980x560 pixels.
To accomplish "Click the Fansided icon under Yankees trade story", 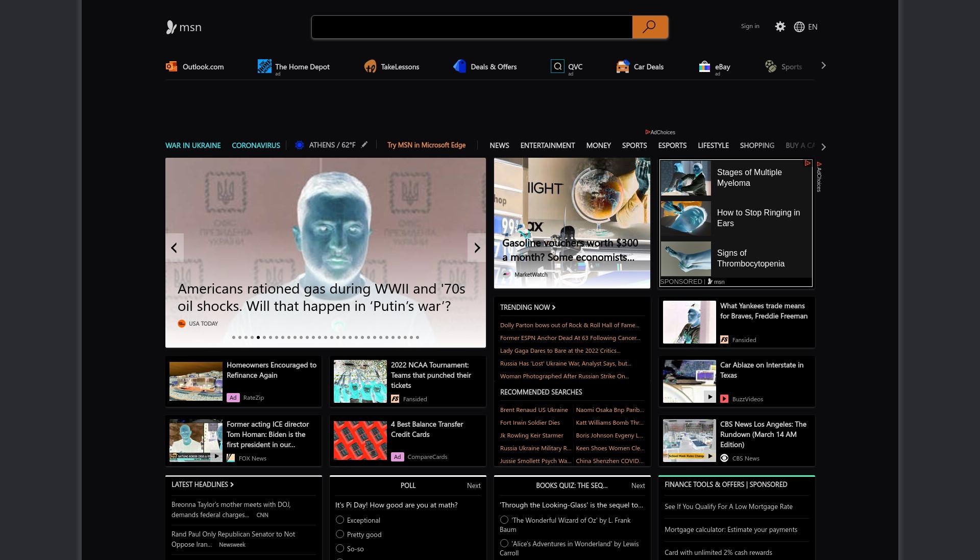I will [x=724, y=339].
